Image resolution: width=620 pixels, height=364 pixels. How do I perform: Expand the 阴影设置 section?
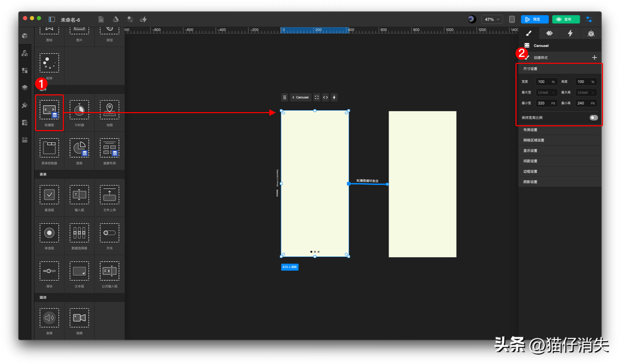click(x=560, y=182)
